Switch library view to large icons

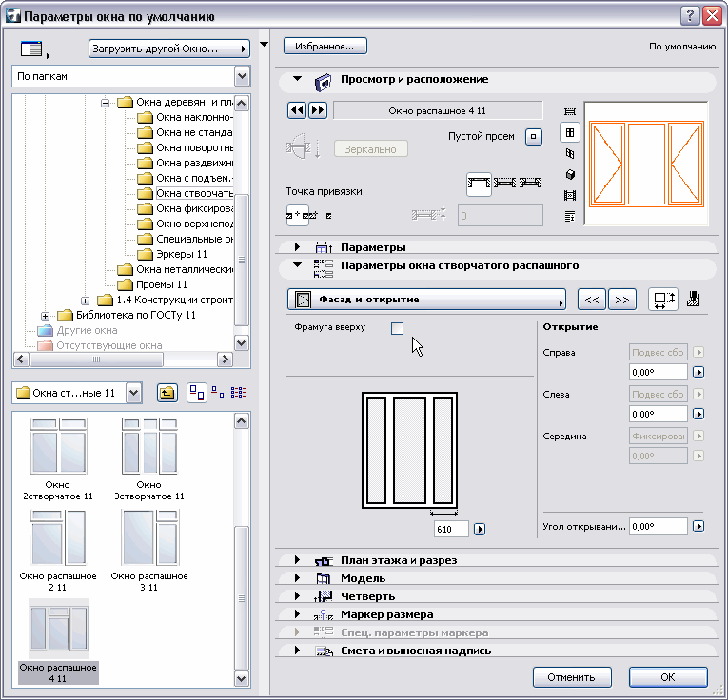(195, 393)
